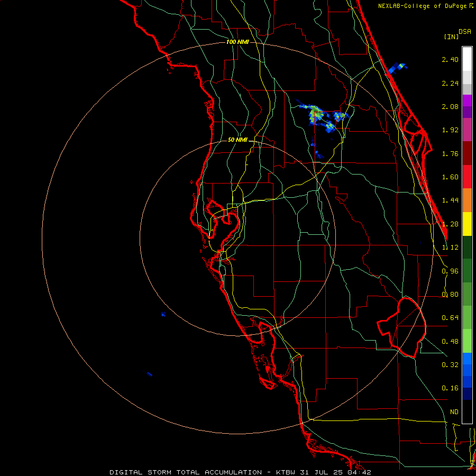The width and height of the screenshot is (476, 476).
Task: Click the 1.76 legend value
Action: (450, 153)
